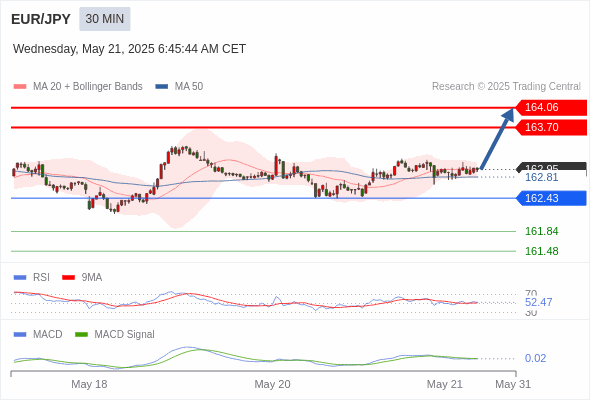The image size is (590, 400).
Task: Click the May 20 timeline label
Action: [x=272, y=384]
